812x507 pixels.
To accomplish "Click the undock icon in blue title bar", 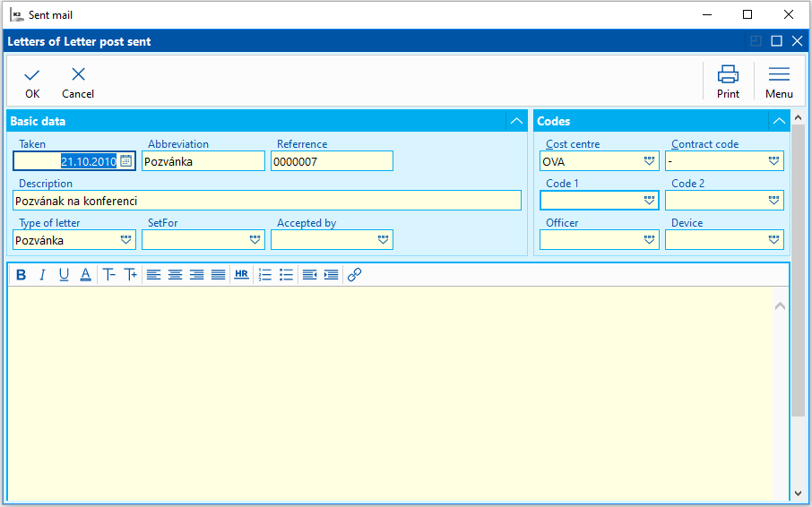I will 756,41.
